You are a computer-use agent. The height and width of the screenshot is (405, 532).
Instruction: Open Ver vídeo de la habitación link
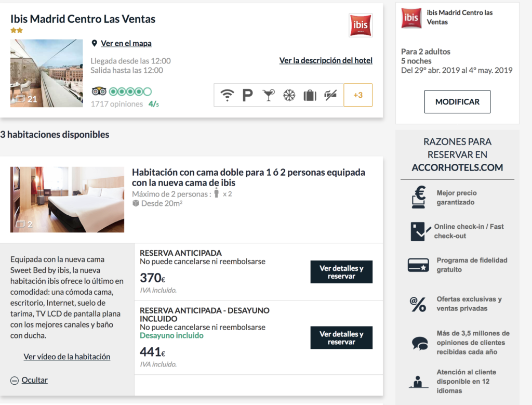pos(67,357)
